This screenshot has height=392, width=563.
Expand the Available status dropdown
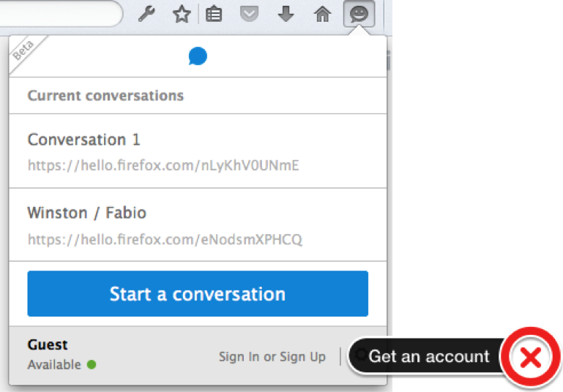(61, 365)
